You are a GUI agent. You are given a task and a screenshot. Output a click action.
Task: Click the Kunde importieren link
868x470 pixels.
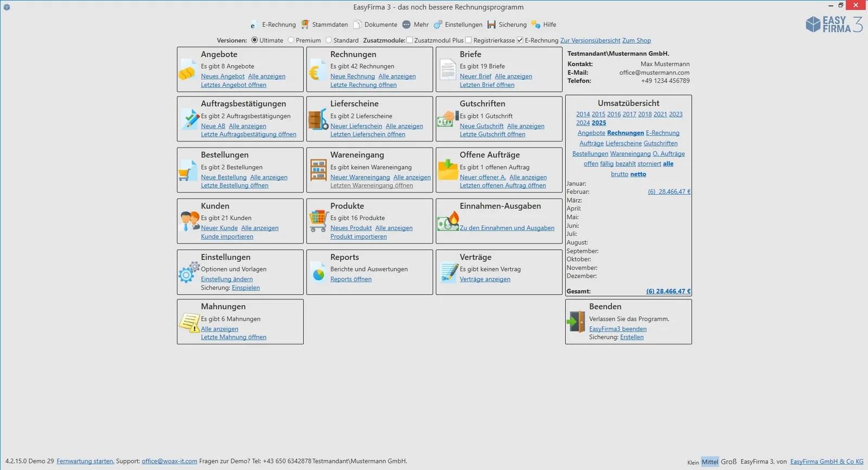click(227, 237)
